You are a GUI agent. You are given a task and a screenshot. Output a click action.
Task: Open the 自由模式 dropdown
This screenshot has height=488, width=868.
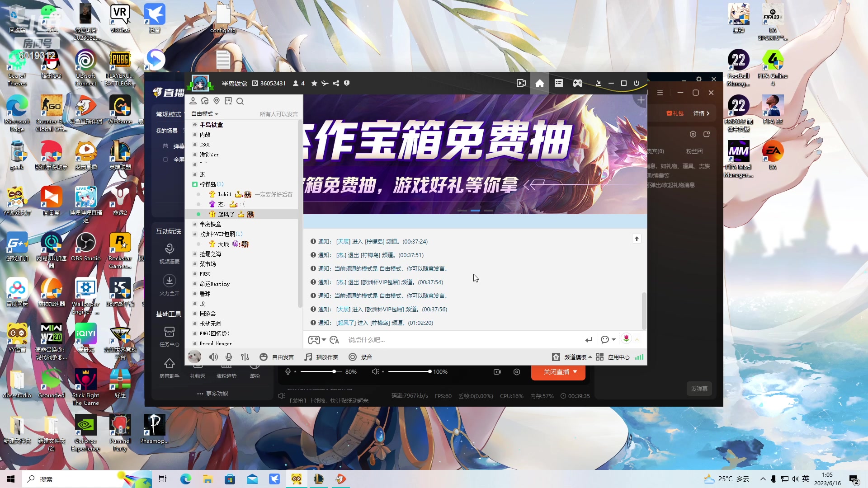point(205,114)
